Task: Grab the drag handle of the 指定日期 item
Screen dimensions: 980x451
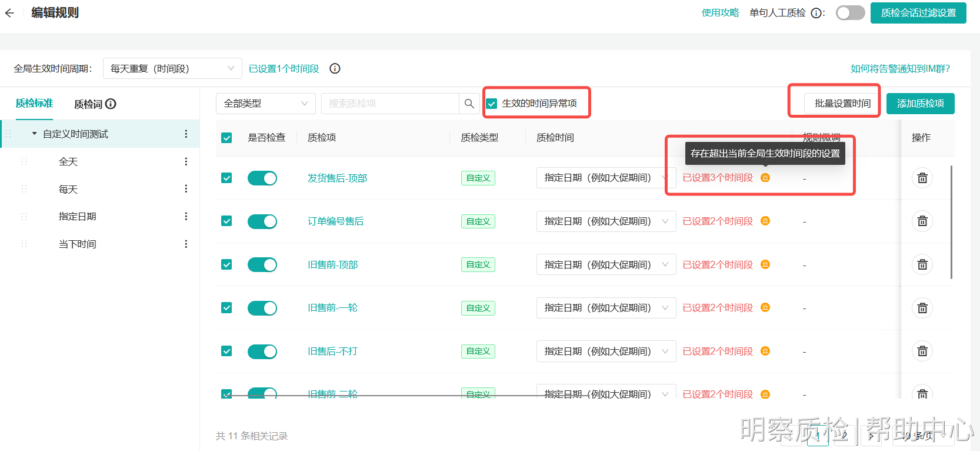Action: [x=24, y=216]
